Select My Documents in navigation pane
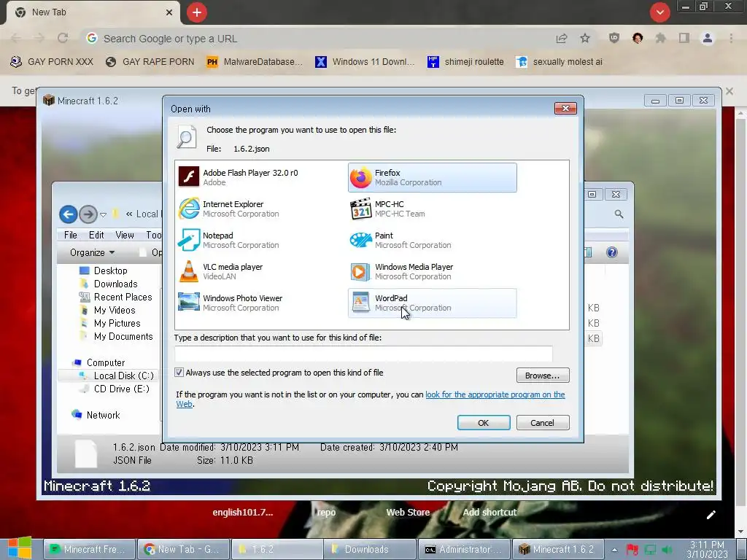Viewport: 747px width, 560px height. pyautogui.click(x=123, y=336)
